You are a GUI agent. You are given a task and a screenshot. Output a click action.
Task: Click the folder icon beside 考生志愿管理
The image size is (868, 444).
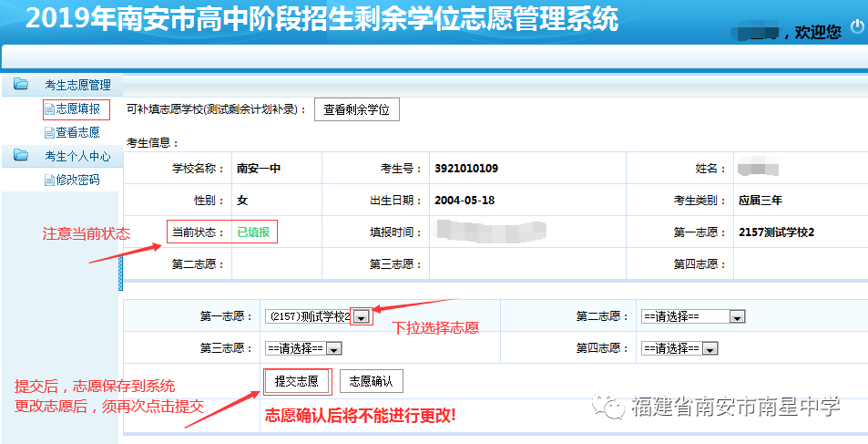[x=21, y=84]
